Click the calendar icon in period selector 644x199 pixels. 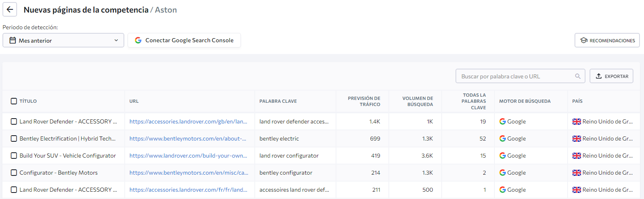click(13, 40)
